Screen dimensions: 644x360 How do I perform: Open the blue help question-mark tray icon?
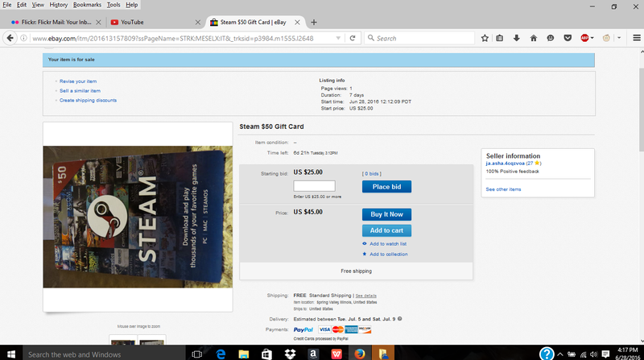[547, 354]
